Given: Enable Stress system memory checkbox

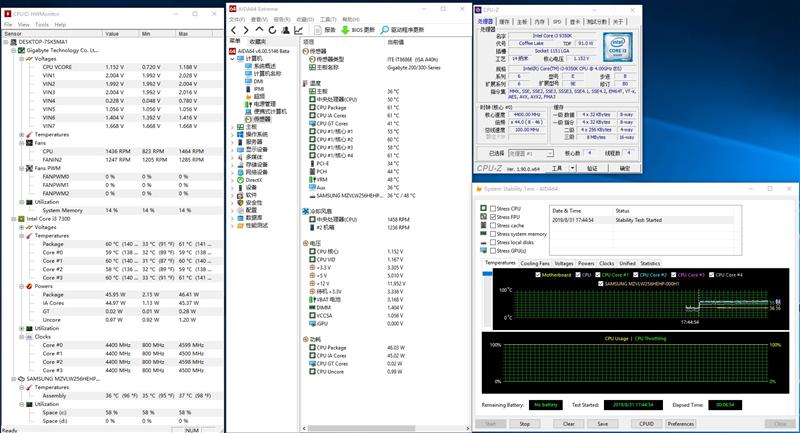Looking at the screenshot, I should pyautogui.click(x=493, y=234).
